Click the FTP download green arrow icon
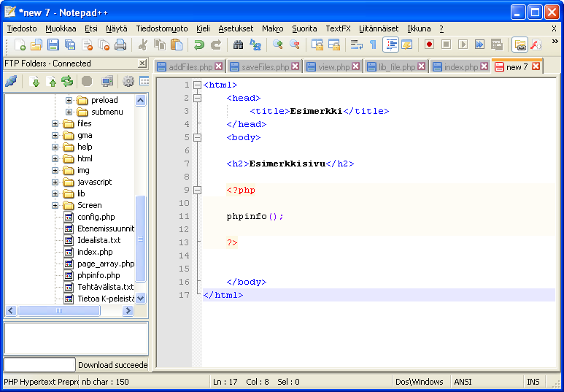 click(35, 82)
